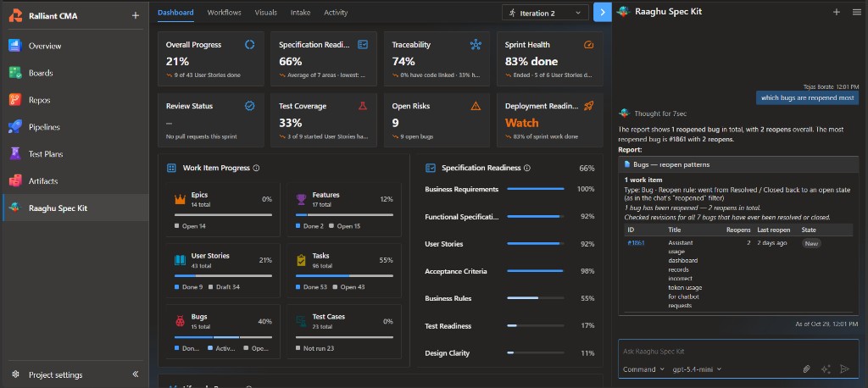Click the Business Rules progress bar
Image resolution: width=868 pixels, height=388 pixels.
click(x=536, y=298)
